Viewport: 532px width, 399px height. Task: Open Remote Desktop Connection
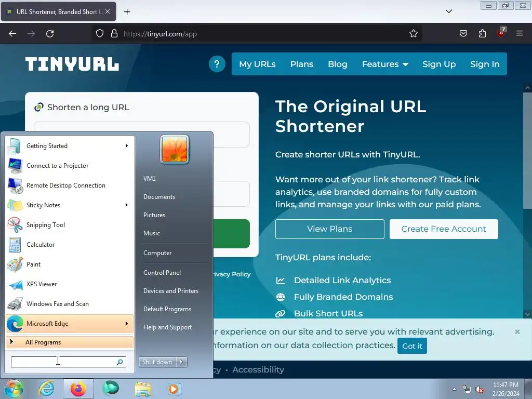(70, 185)
